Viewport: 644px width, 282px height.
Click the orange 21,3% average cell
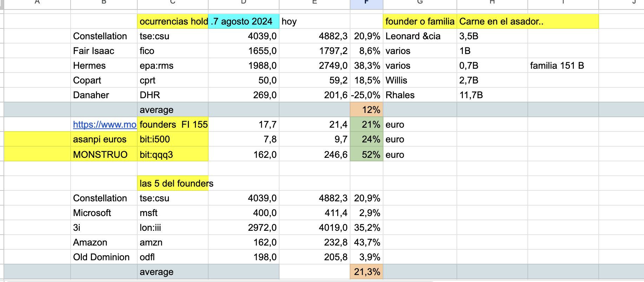click(x=367, y=272)
